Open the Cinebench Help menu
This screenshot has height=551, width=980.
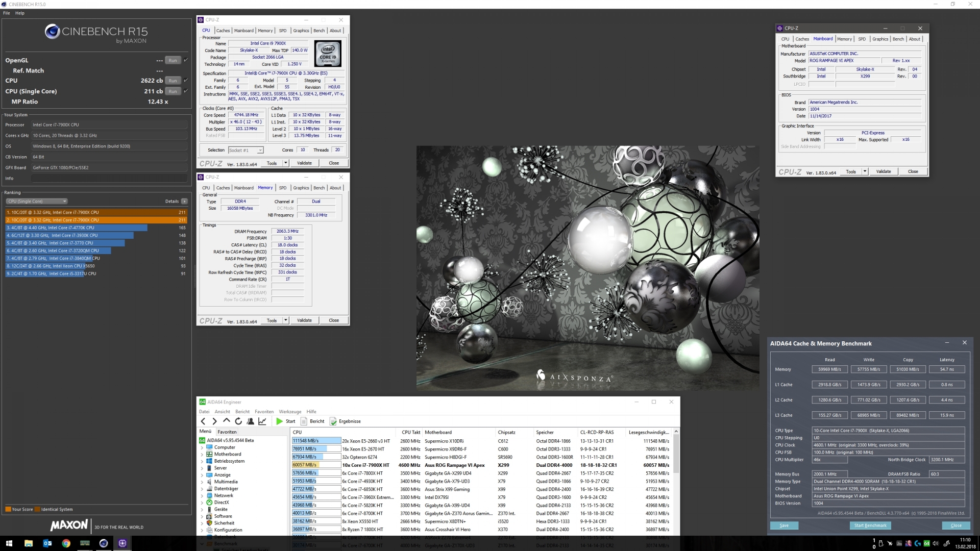point(20,13)
